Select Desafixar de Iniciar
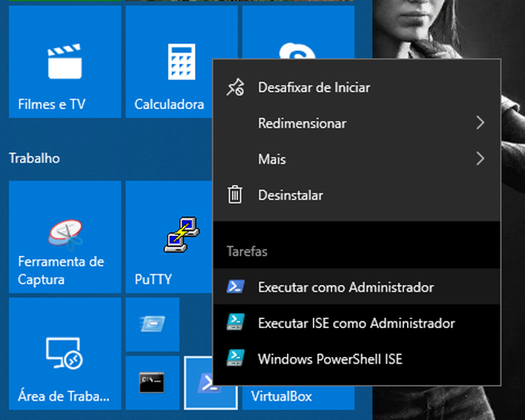The height and width of the screenshot is (420, 525). [x=357, y=88]
